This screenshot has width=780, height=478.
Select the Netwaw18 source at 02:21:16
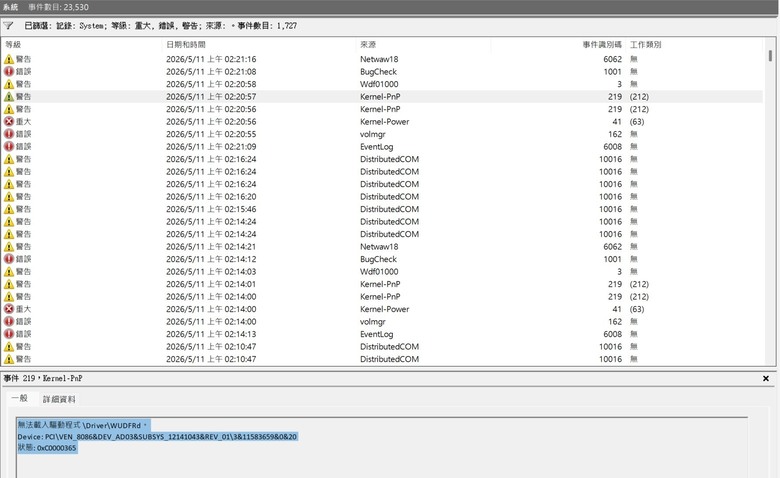click(x=379, y=59)
